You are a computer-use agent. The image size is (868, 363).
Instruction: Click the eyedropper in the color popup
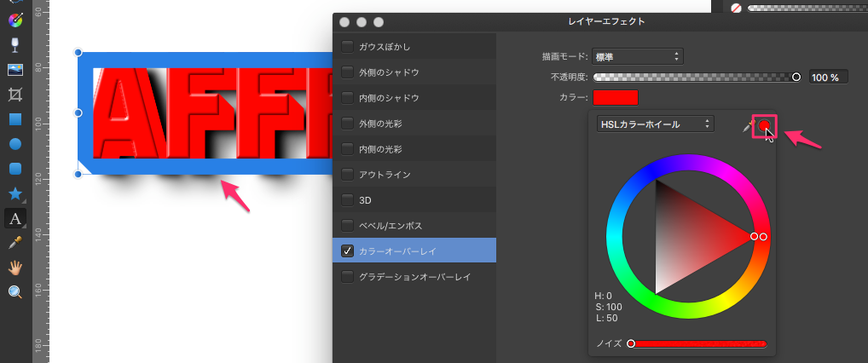[749, 126]
